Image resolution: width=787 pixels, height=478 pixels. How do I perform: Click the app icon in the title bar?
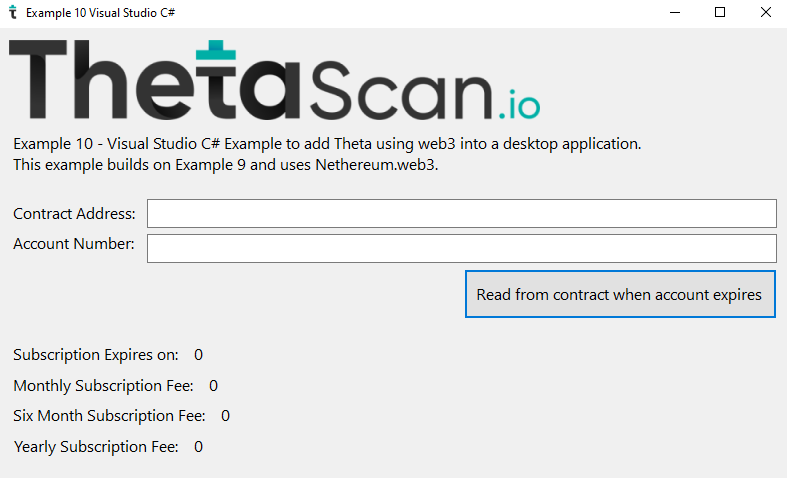tap(12, 13)
